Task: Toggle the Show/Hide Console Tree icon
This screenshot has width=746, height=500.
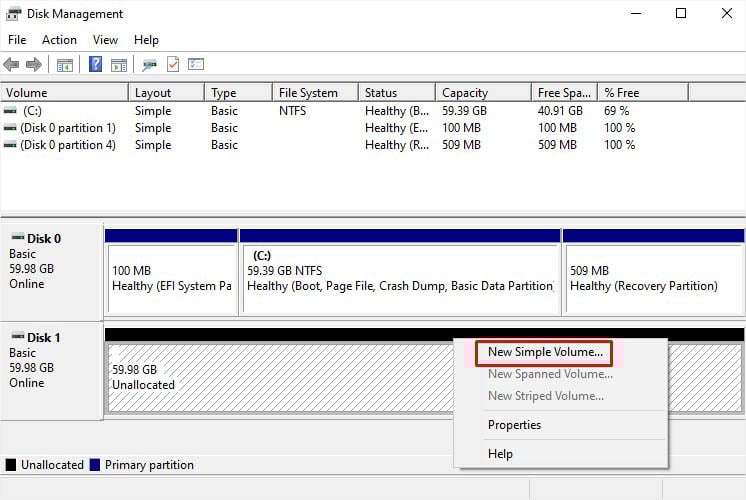Action: [65, 65]
